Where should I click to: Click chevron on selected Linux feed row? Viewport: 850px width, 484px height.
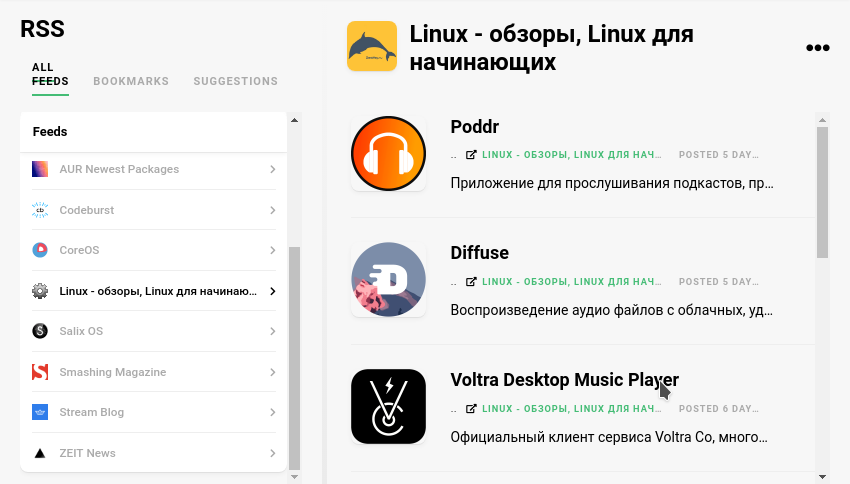(x=273, y=291)
